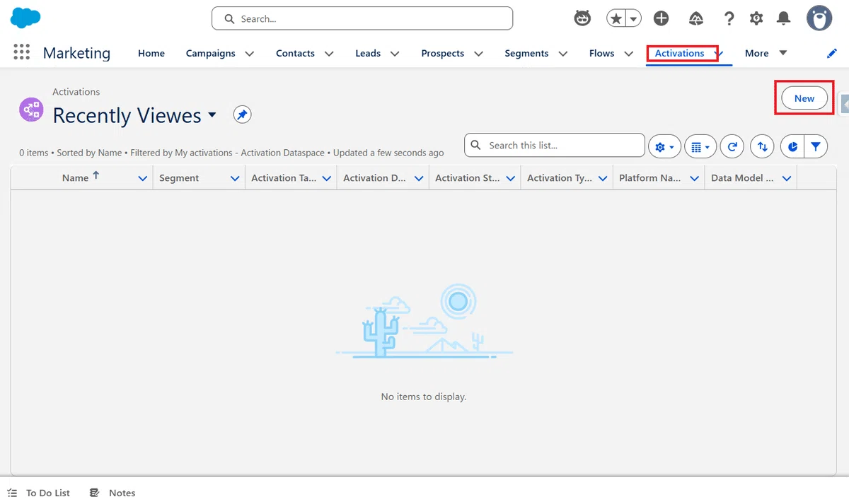The image size is (849, 504).
Task: Expand the Segments tab chevron
Action: point(562,54)
